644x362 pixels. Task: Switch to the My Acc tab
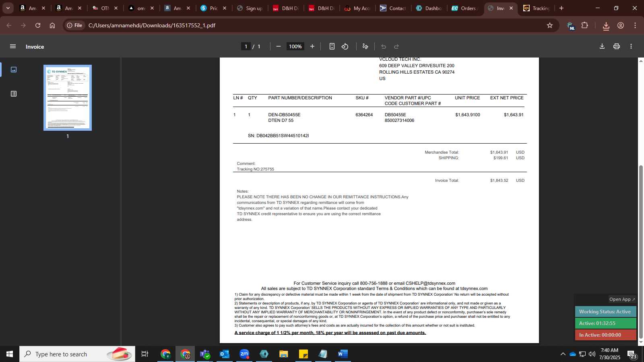tap(357, 8)
